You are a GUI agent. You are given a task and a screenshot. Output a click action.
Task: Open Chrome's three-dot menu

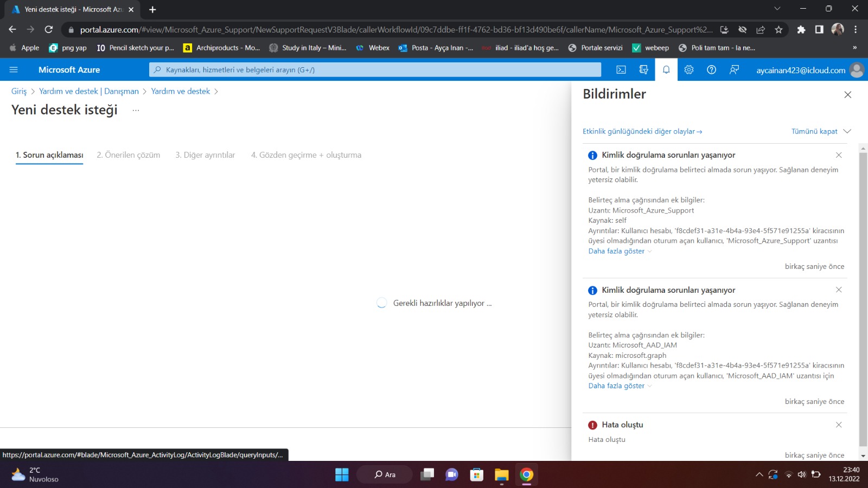coord(856,30)
